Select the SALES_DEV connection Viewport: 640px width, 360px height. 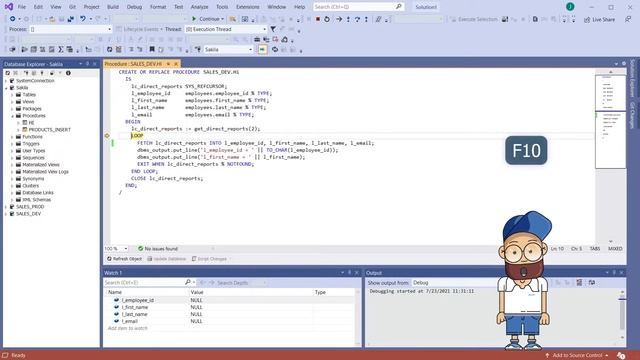point(28,214)
